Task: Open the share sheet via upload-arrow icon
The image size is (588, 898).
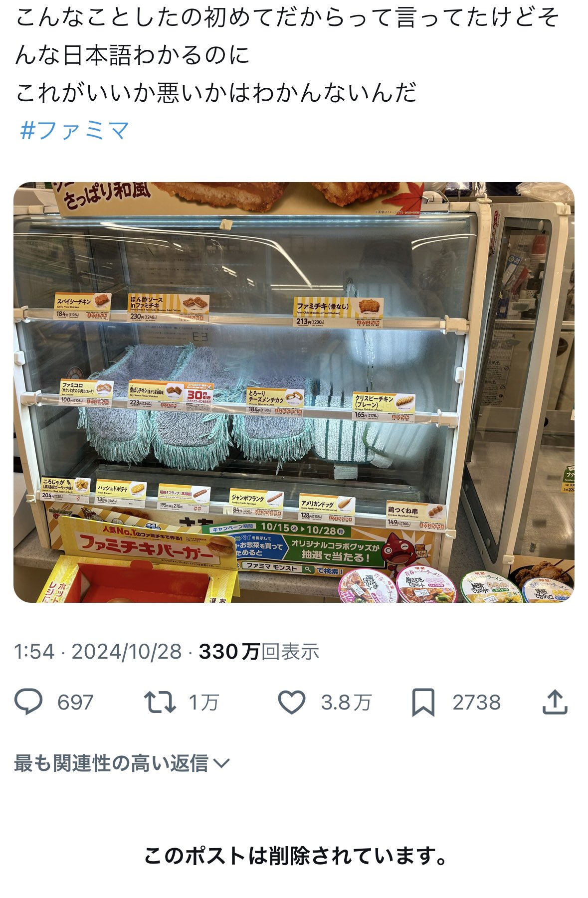Action: tap(555, 702)
